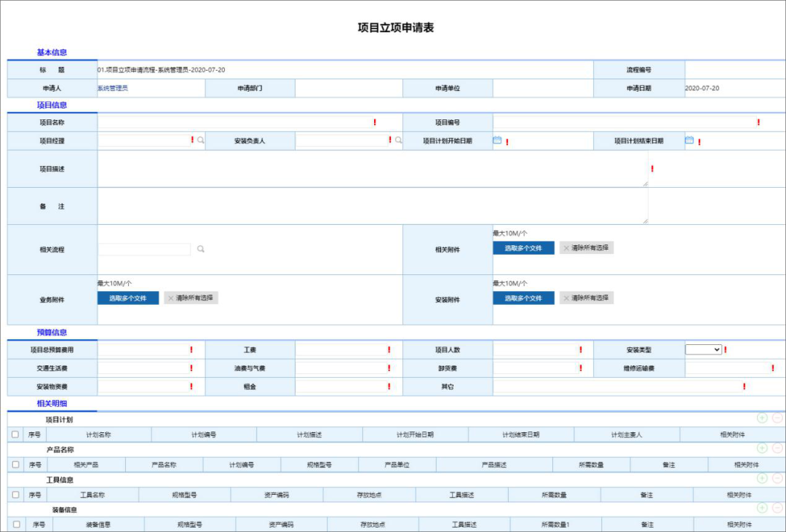Screen dimensions: 786x532
Task: Click 选取多个文件 for 相关附件
Action: click(x=523, y=247)
